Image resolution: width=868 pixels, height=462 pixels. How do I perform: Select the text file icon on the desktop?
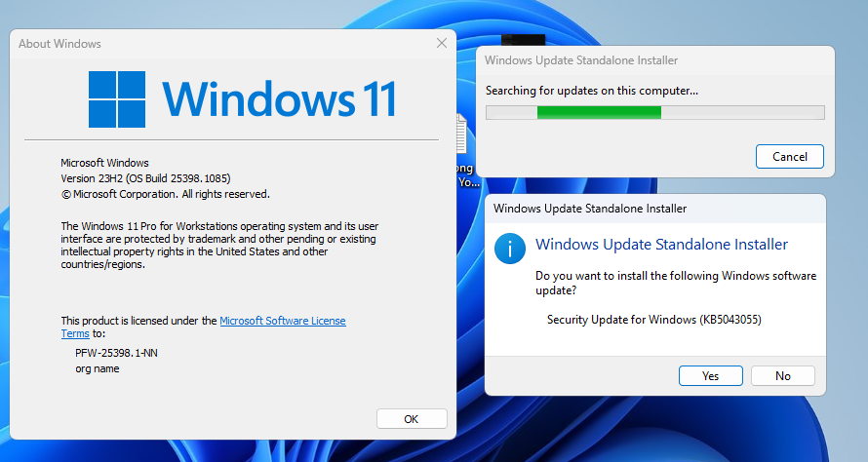pos(461,133)
